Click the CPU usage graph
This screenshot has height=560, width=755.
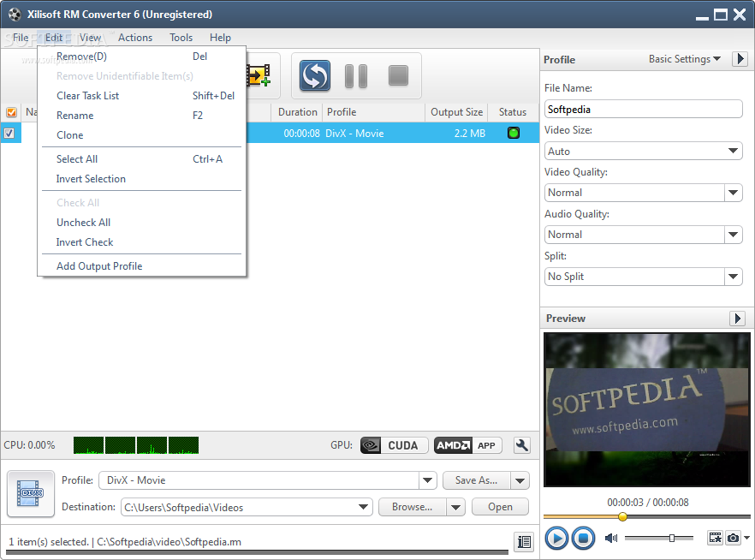(x=136, y=445)
